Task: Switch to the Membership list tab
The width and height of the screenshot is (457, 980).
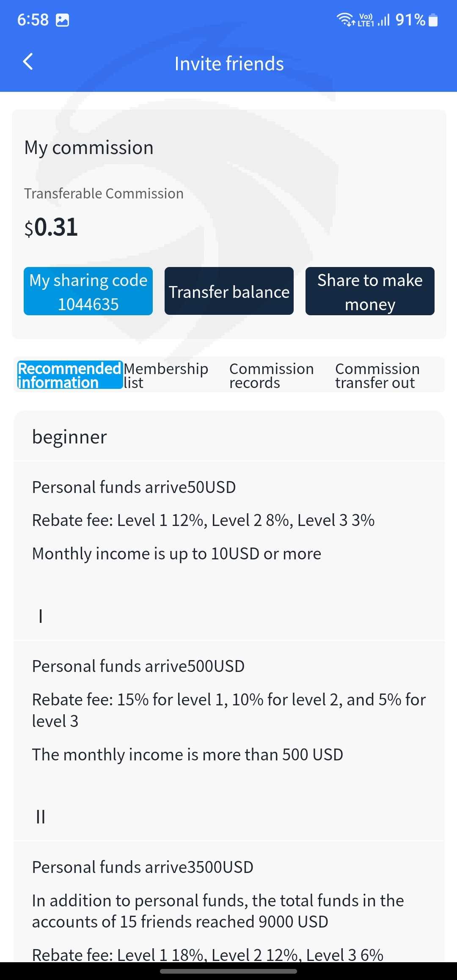Action: point(166,375)
